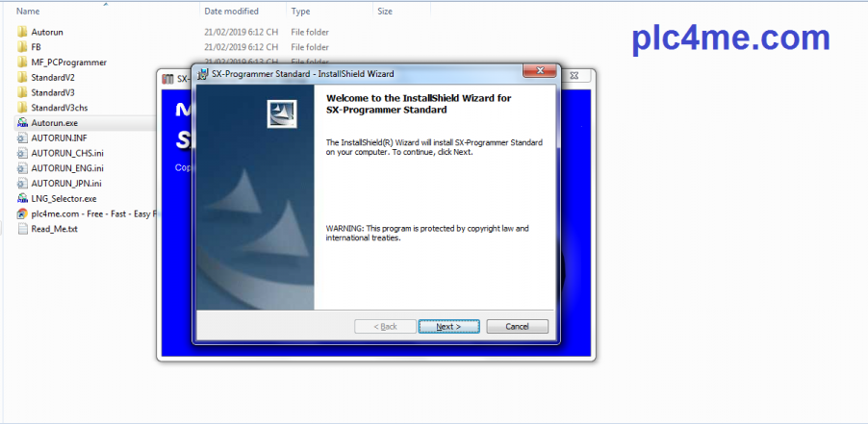
Task: Select the FB folder icon
Action: click(22, 47)
